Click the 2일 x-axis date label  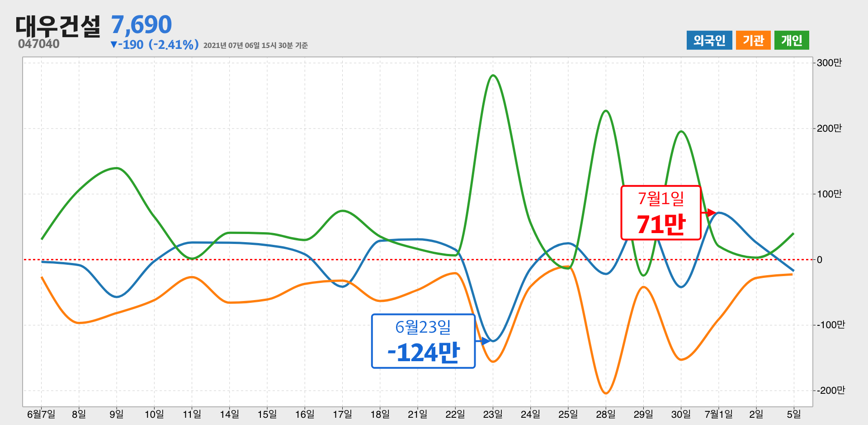(x=756, y=414)
